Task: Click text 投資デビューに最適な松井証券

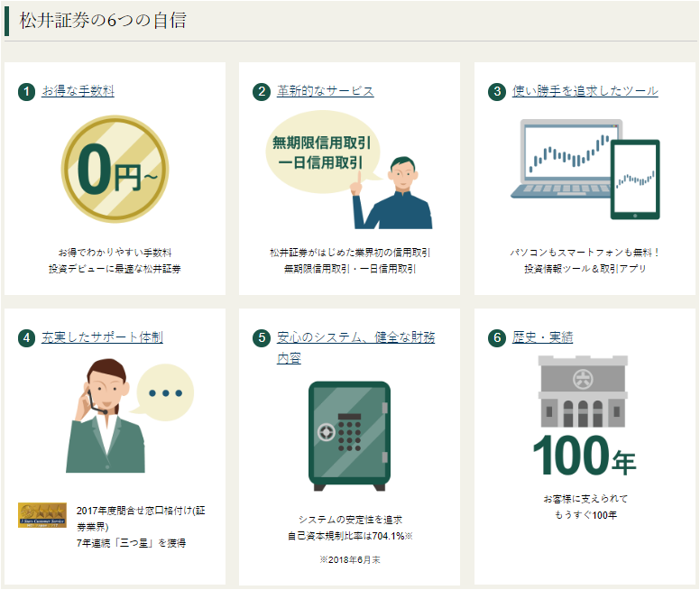Action: pyautogui.click(x=115, y=269)
